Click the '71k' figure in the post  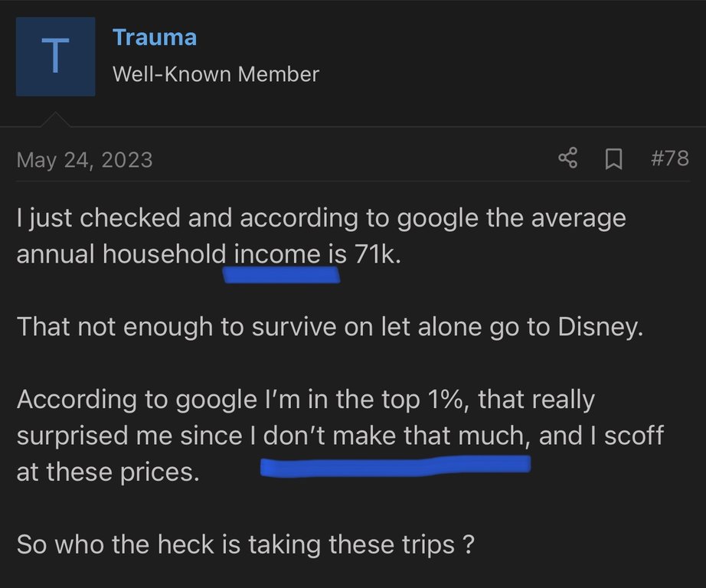point(377,255)
